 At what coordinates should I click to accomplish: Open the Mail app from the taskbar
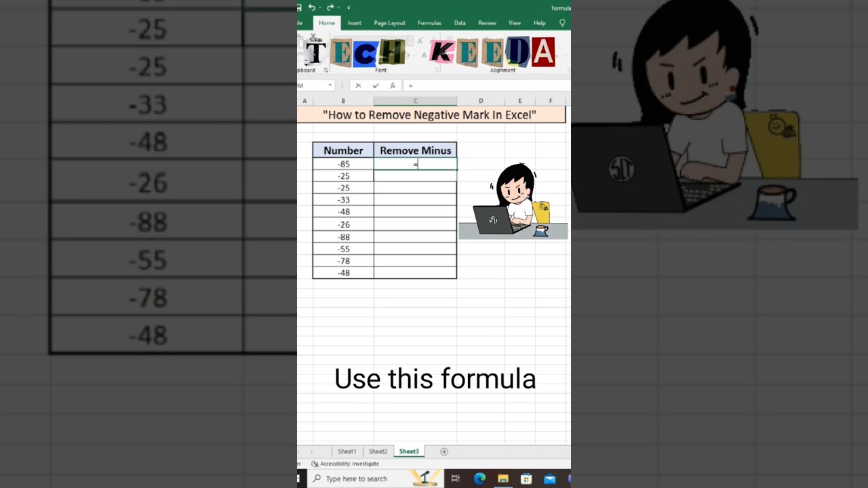(x=550, y=479)
